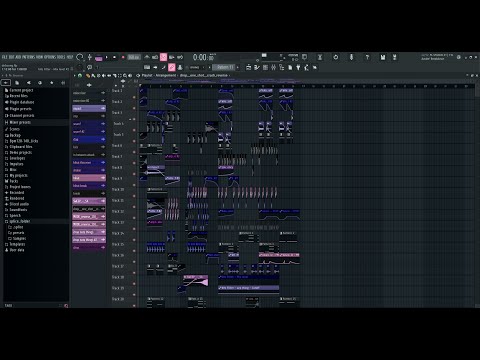This screenshot has width=480, height=360.
Task: Open the snap Line selector
Action: [197, 67]
